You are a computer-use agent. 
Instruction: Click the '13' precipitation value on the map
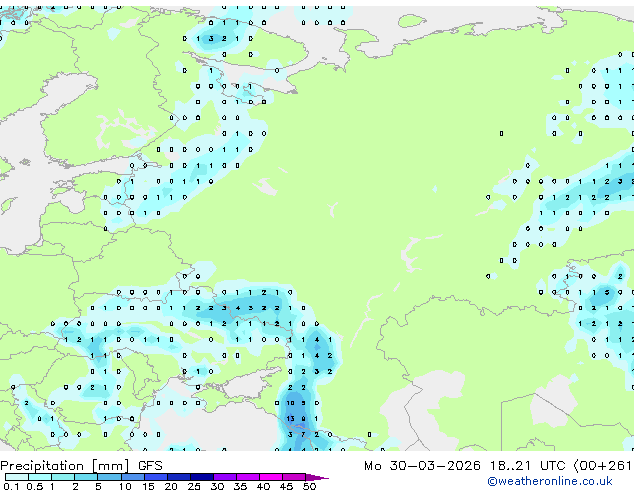pyautogui.click(x=290, y=418)
